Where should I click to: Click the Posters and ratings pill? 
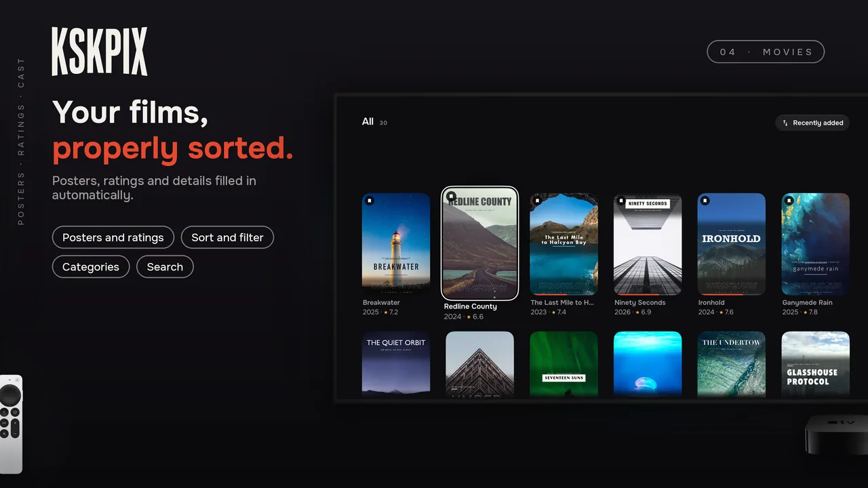point(113,237)
